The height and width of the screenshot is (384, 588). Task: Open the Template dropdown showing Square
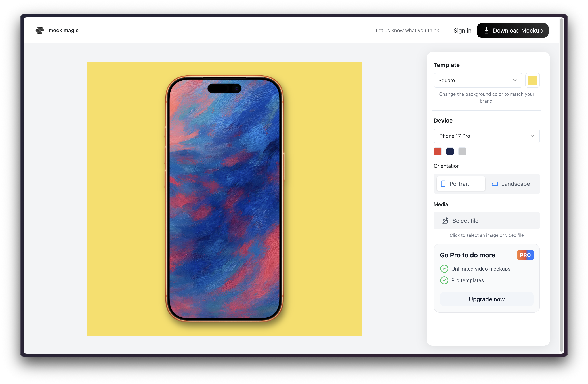pyautogui.click(x=478, y=80)
